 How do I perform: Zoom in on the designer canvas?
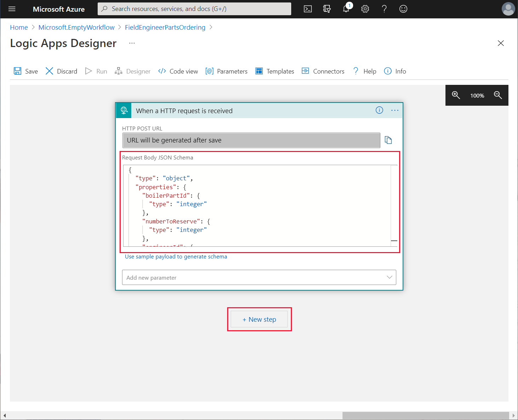(456, 95)
